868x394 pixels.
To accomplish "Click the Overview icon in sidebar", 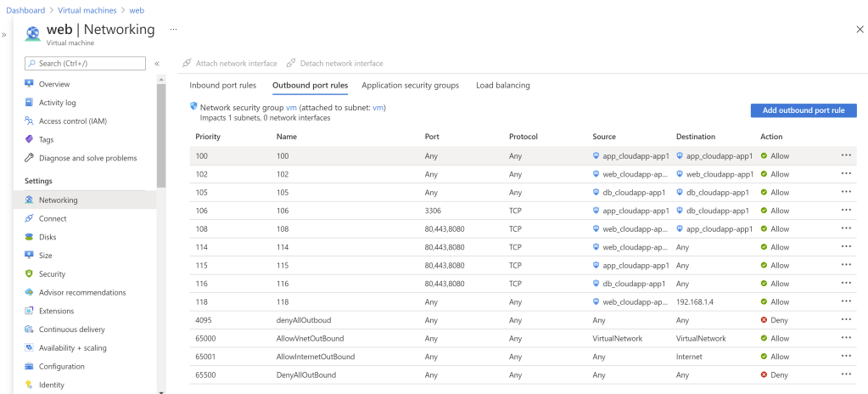I will 29,84.
